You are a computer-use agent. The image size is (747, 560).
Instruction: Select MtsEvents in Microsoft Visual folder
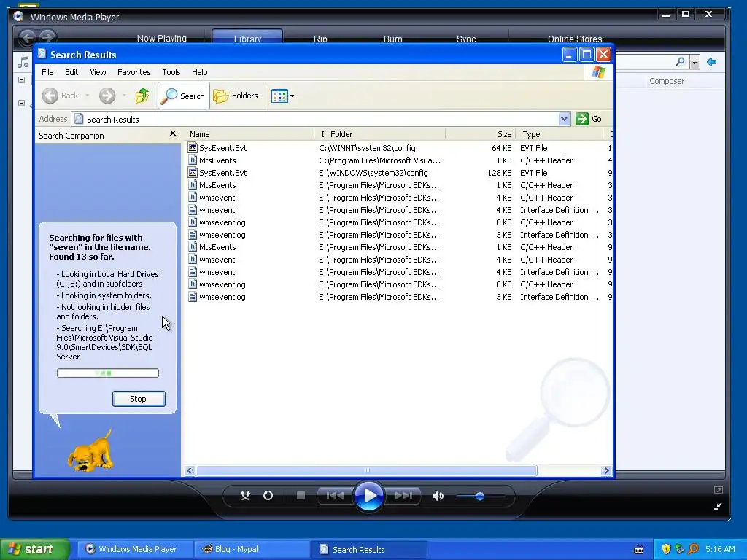217,160
